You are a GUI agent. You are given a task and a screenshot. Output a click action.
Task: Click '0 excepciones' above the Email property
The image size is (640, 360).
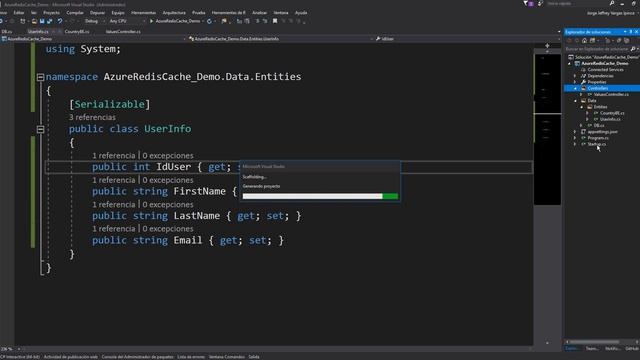168,229
